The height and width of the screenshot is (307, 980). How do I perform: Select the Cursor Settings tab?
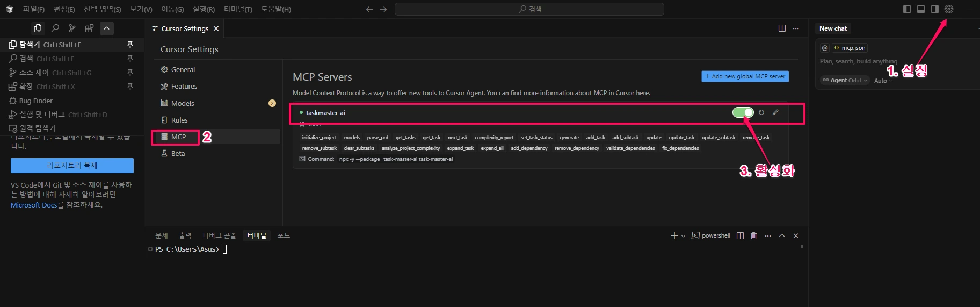click(x=184, y=28)
